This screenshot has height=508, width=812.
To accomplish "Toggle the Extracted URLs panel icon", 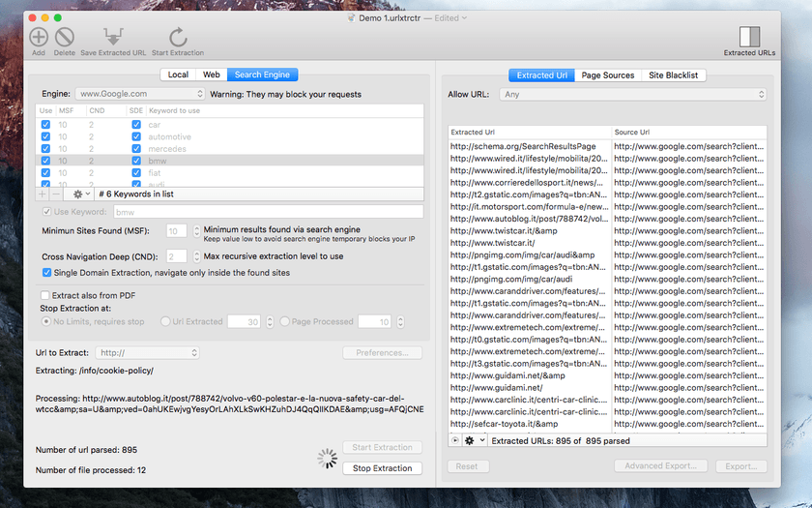I will click(749, 38).
